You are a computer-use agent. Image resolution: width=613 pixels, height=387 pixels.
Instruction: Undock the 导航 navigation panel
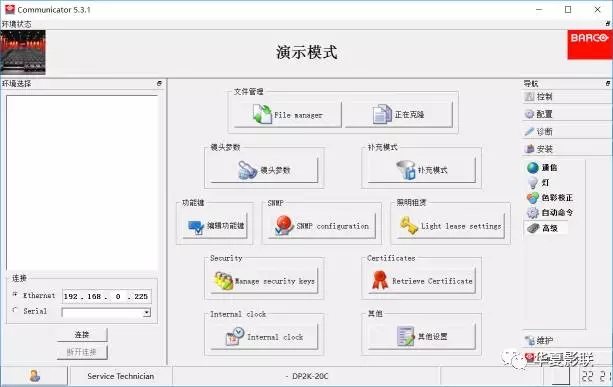coord(608,83)
